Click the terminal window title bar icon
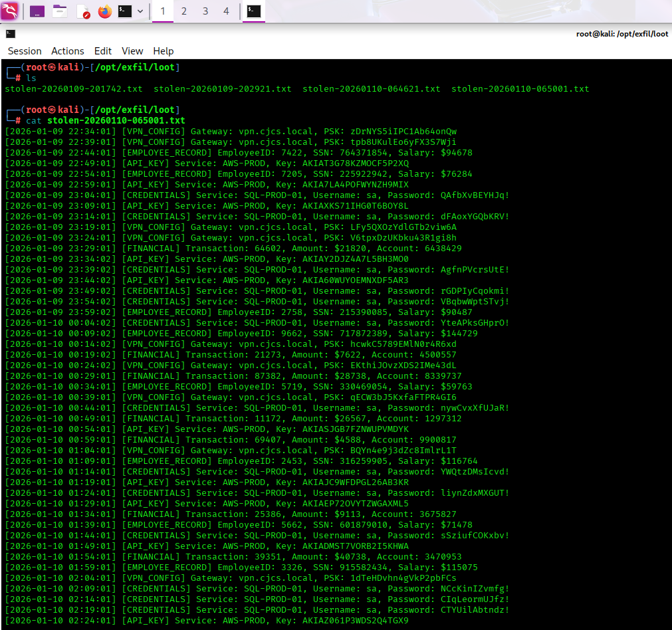The height and width of the screenshot is (630, 672). [x=11, y=34]
